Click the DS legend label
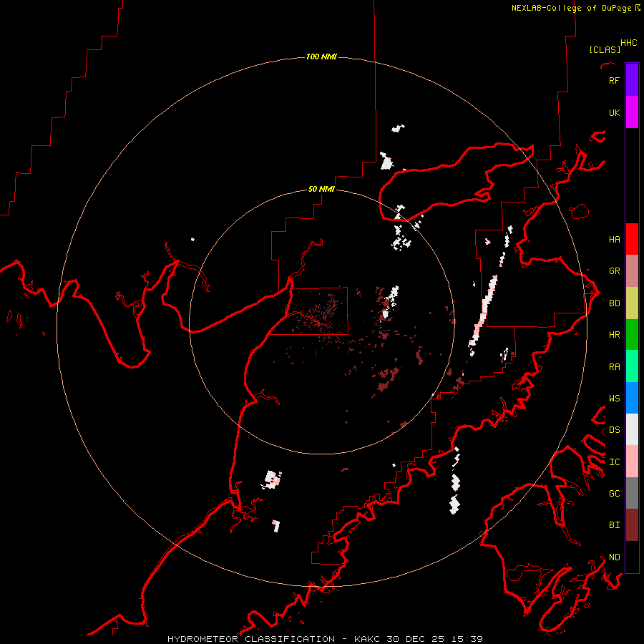Image resolution: width=644 pixels, height=644 pixels. [614, 429]
